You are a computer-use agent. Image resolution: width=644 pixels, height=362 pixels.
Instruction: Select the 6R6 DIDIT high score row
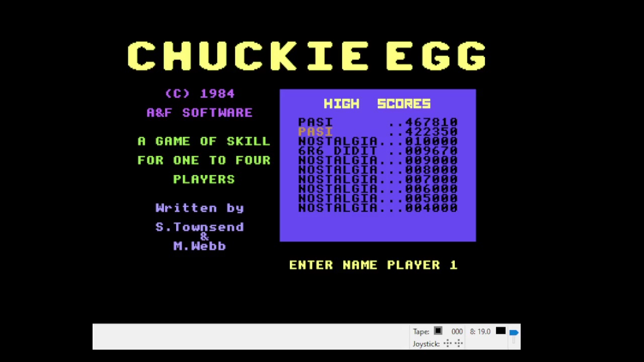[377, 151]
